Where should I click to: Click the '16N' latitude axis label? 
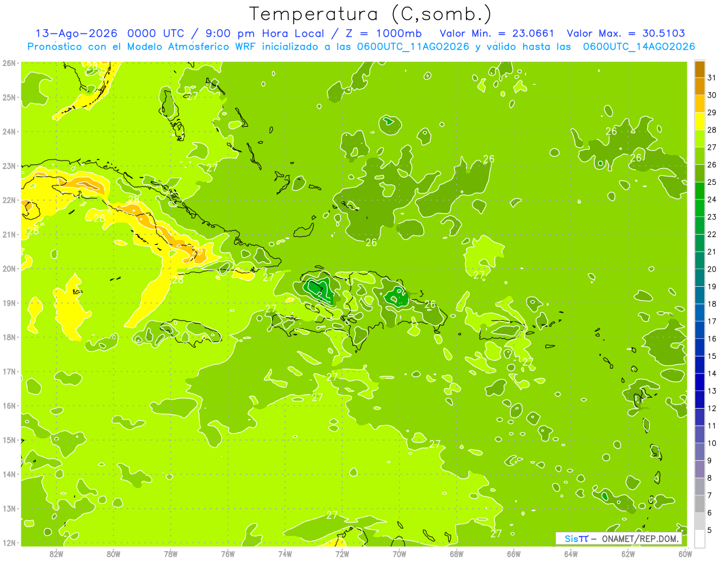8,406
